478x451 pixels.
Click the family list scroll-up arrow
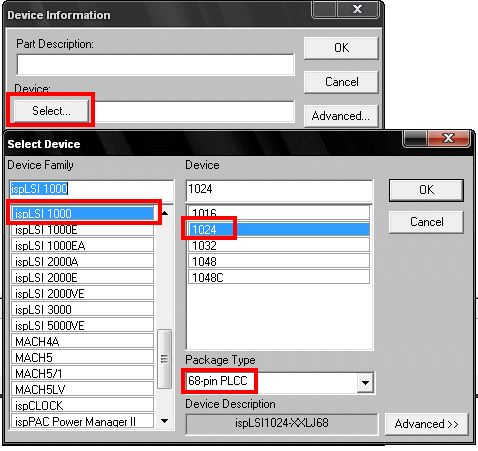pos(165,213)
